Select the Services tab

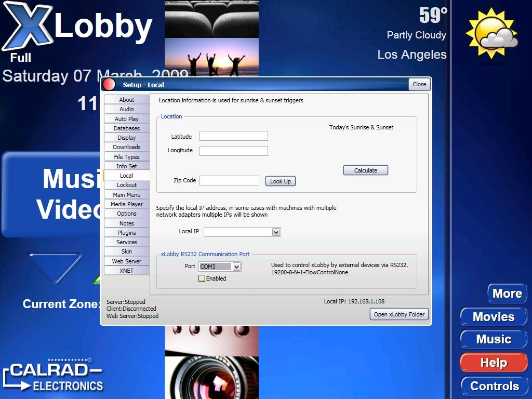[127, 242]
